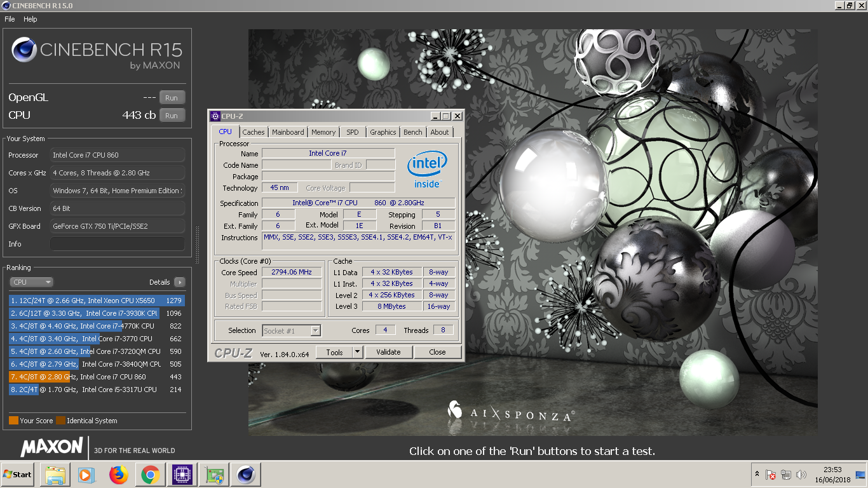Switch to About tab in CPU-Z
Viewport: 868px width, 488px height.
coord(440,132)
